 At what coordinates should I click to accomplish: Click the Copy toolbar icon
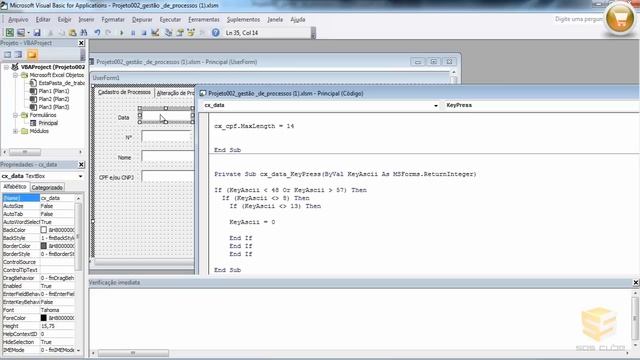61,33
